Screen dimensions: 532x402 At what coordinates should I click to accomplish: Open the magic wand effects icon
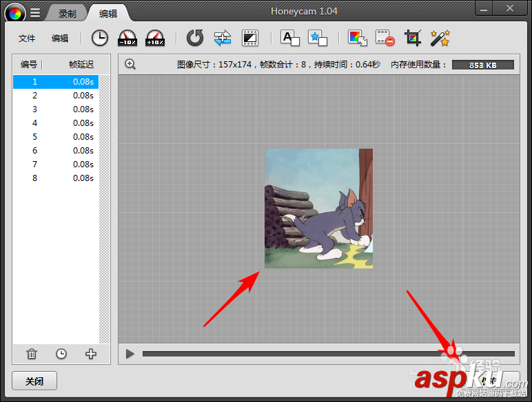pyautogui.click(x=440, y=38)
